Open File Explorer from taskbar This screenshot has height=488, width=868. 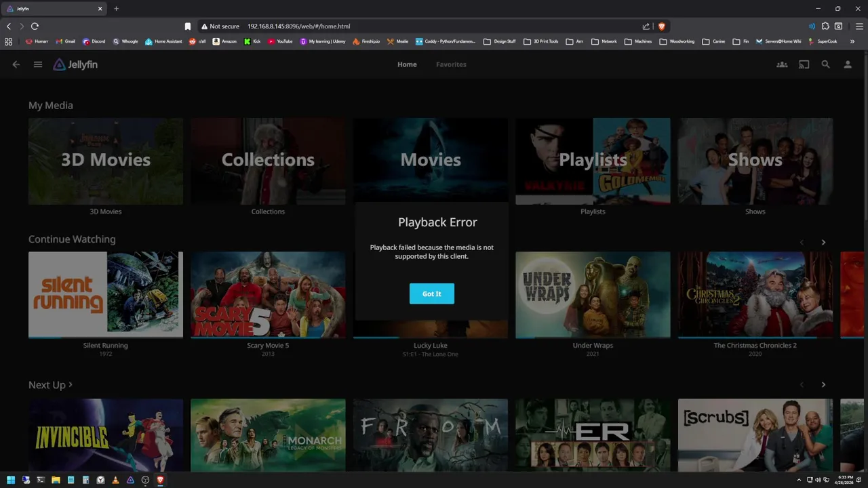(56, 480)
